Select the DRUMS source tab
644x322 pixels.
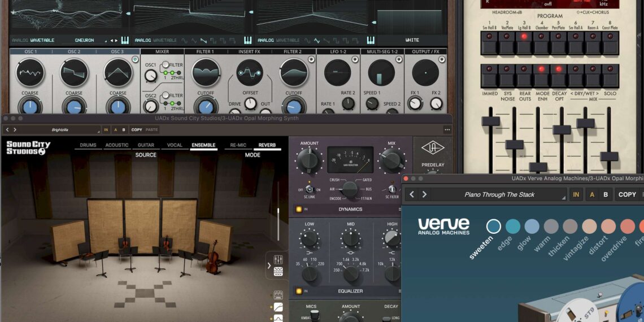88,146
